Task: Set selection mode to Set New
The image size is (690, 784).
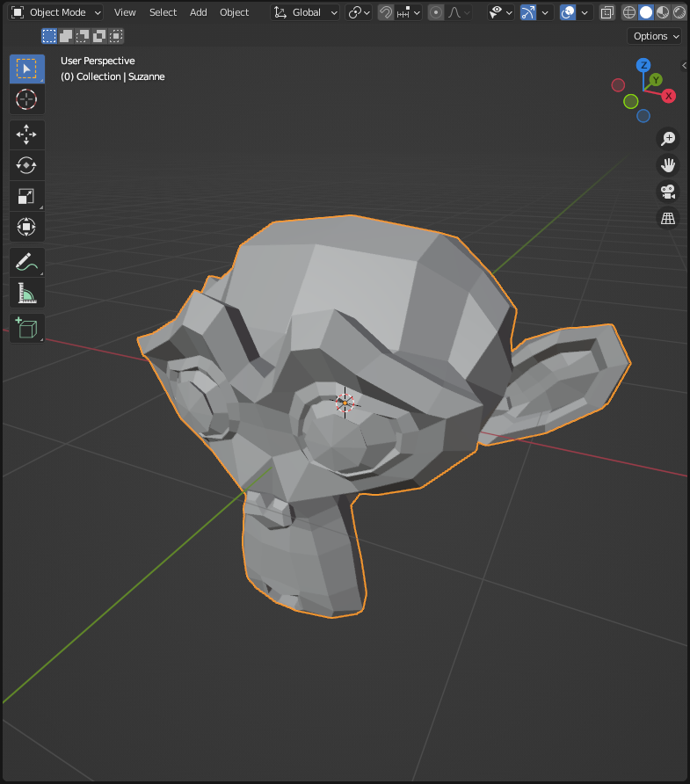Action: [x=49, y=36]
